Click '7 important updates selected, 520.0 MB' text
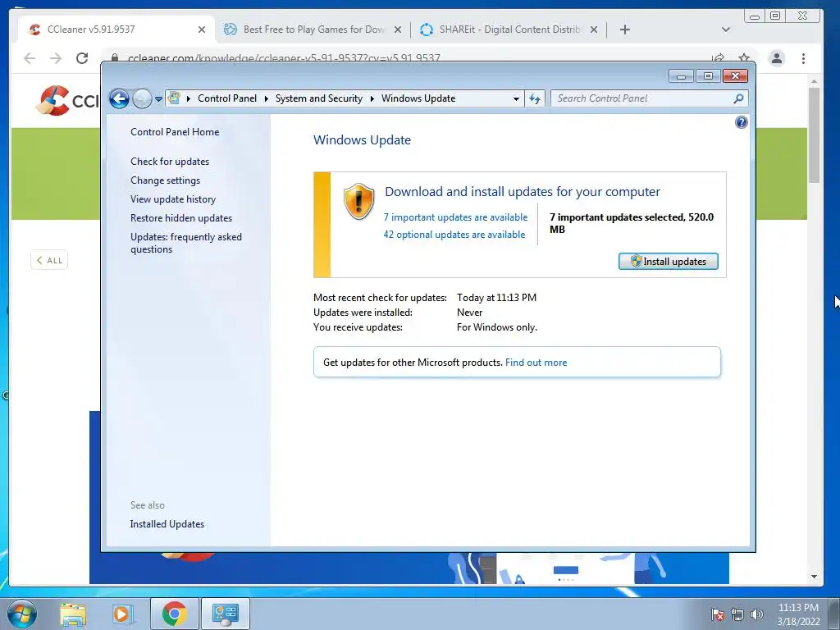 [632, 223]
